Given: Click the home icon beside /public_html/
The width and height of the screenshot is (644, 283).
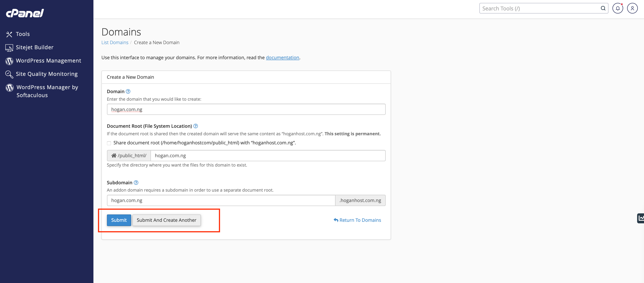Looking at the screenshot, I should [114, 155].
